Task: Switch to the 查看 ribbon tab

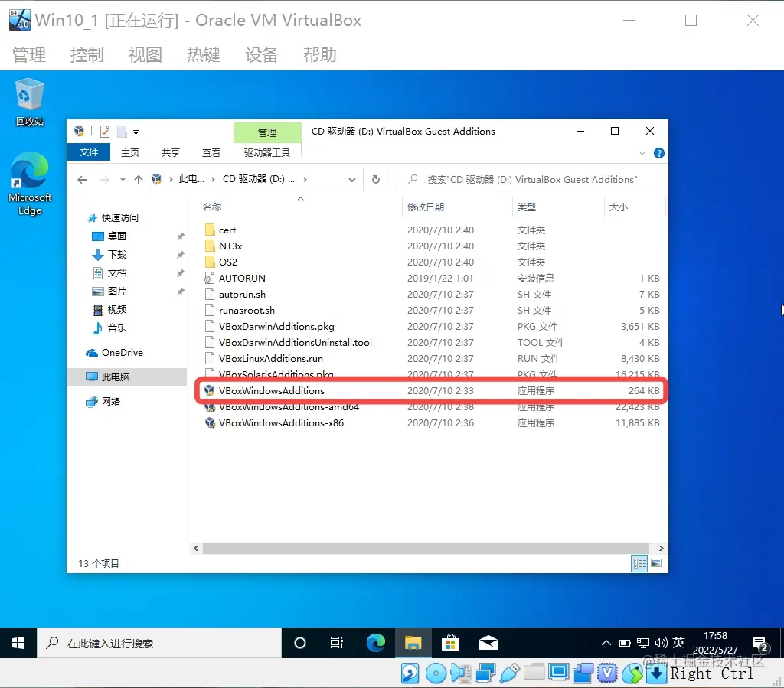Action: pos(211,153)
